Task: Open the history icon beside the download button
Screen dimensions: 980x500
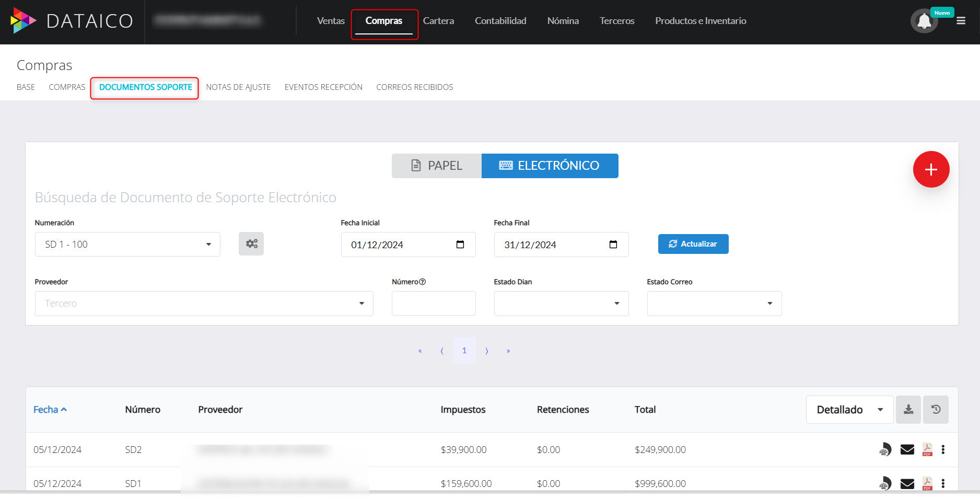Action: point(936,410)
